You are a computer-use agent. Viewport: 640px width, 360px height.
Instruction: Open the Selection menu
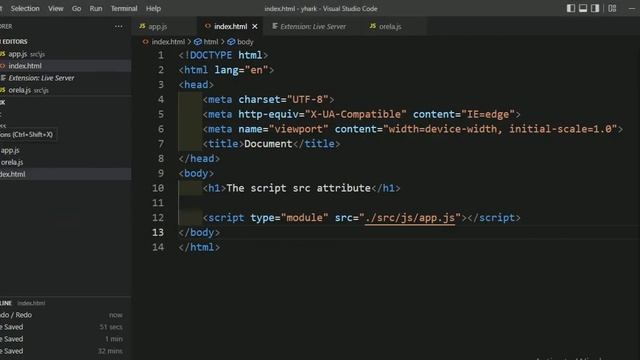(25, 8)
